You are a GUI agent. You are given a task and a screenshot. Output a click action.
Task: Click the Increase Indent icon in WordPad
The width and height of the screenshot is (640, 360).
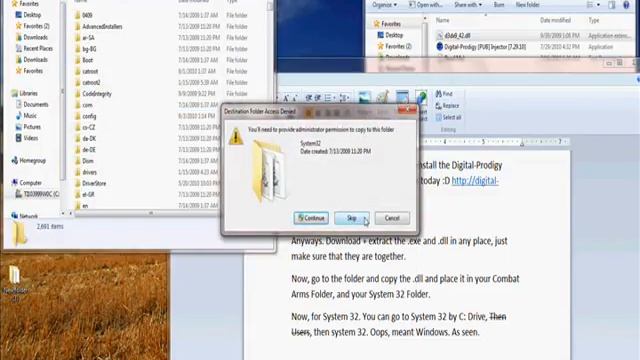[317, 98]
